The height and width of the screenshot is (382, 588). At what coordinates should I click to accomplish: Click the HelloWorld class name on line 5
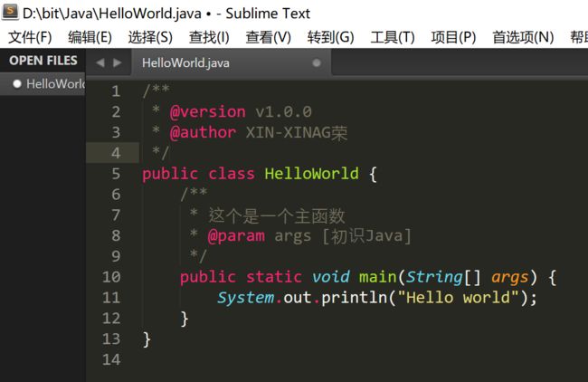(311, 174)
